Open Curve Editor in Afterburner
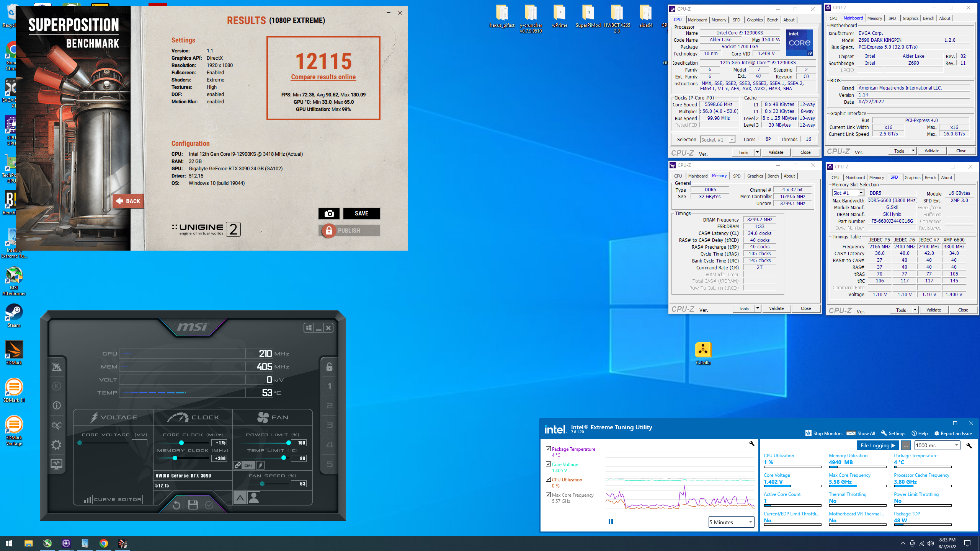 point(113,499)
